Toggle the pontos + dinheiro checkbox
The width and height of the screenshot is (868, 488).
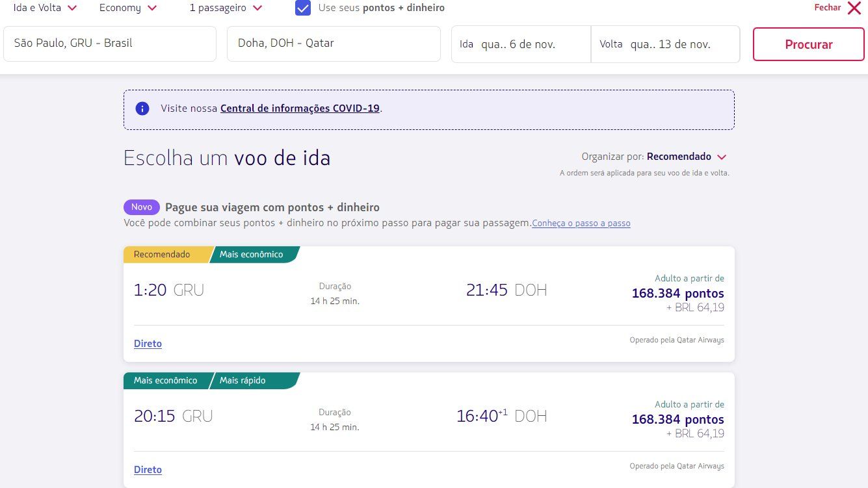pos(303,8)
